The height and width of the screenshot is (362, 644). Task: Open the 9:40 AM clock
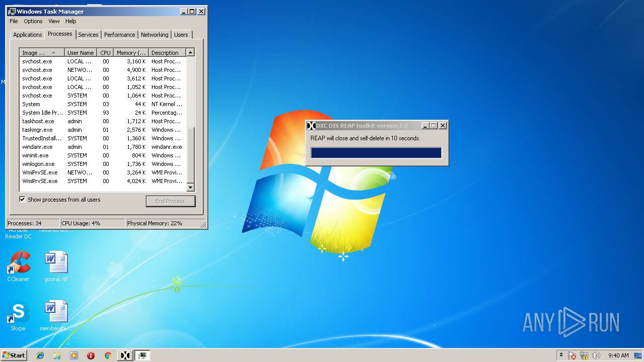[618, 355]
